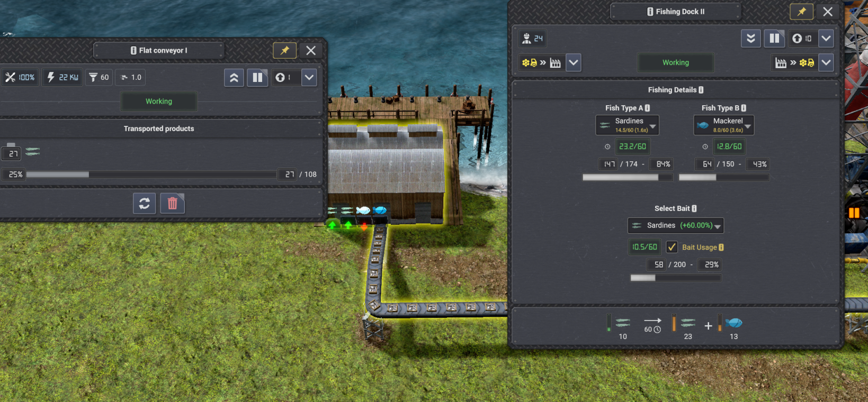
Task: Click the sardines item in Transported products
Action: [x=32, y=152]
